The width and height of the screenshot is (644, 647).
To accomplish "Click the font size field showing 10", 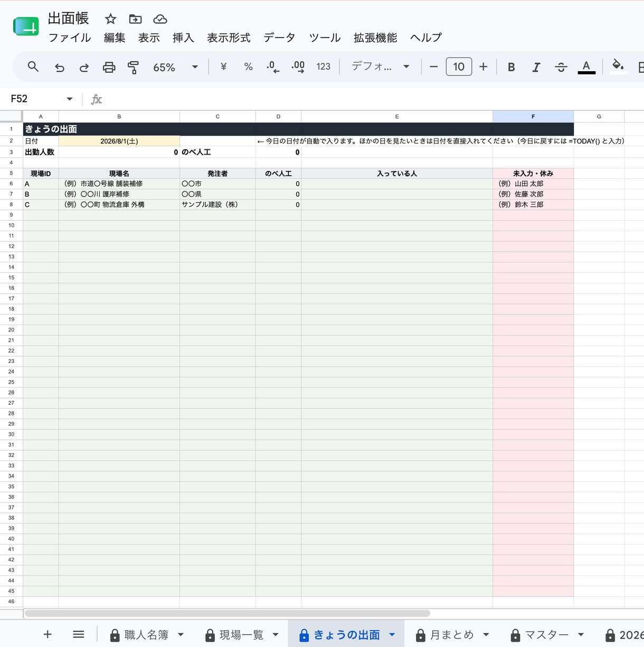I will pos(459,66).
